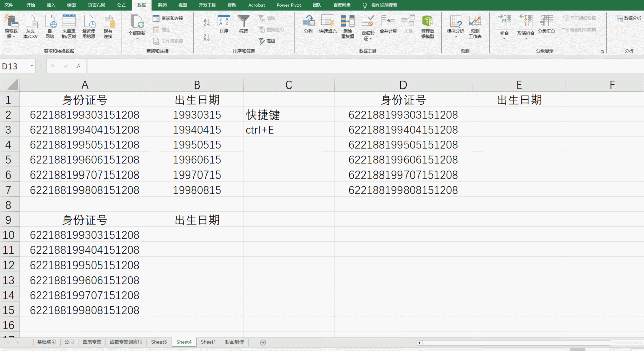Image resolution: width=644 pixels, height=351 pixels.
Task: Click 预测工作表 (Forecast Sheet)
Action: click(x=475, y=27)
